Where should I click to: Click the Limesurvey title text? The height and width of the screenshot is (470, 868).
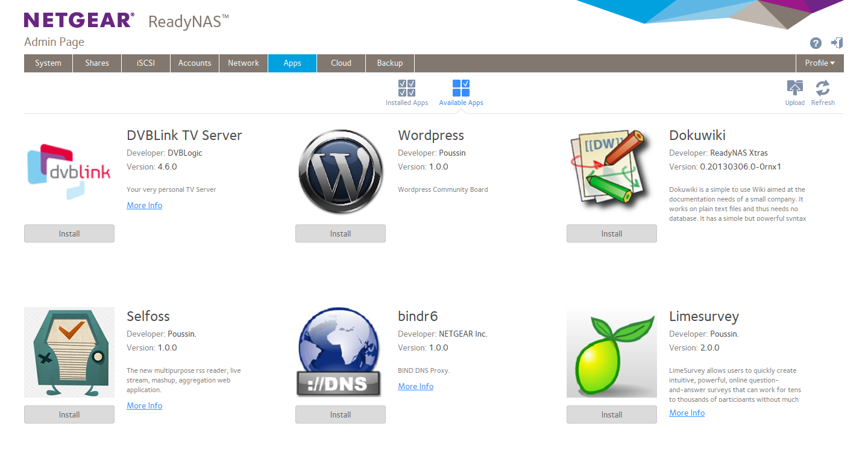704,317
